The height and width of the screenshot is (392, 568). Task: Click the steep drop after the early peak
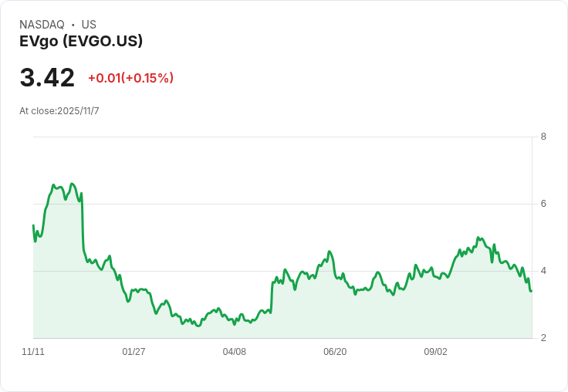click(82, 224)
